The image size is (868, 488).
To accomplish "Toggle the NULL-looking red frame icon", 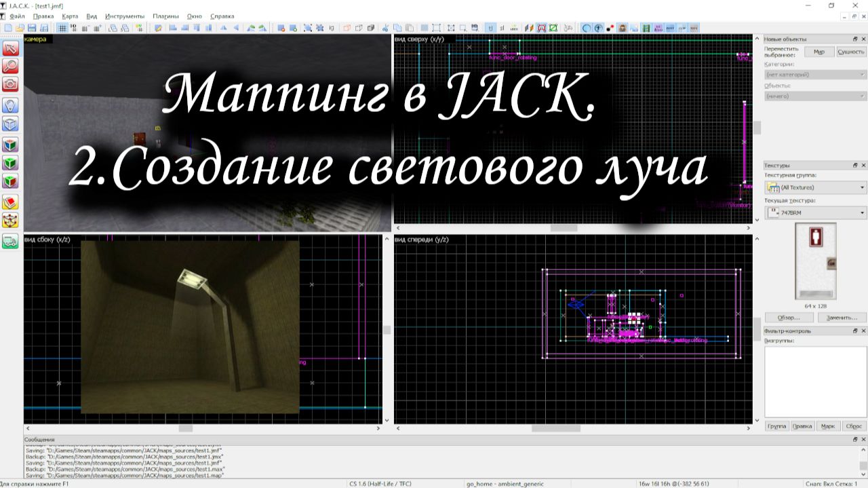I will tap(541, 28).
